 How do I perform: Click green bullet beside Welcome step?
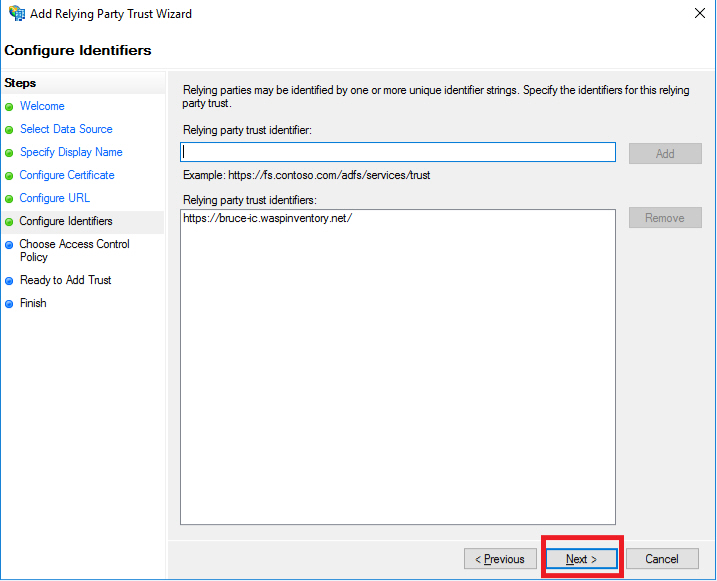[x=10, y=107]
